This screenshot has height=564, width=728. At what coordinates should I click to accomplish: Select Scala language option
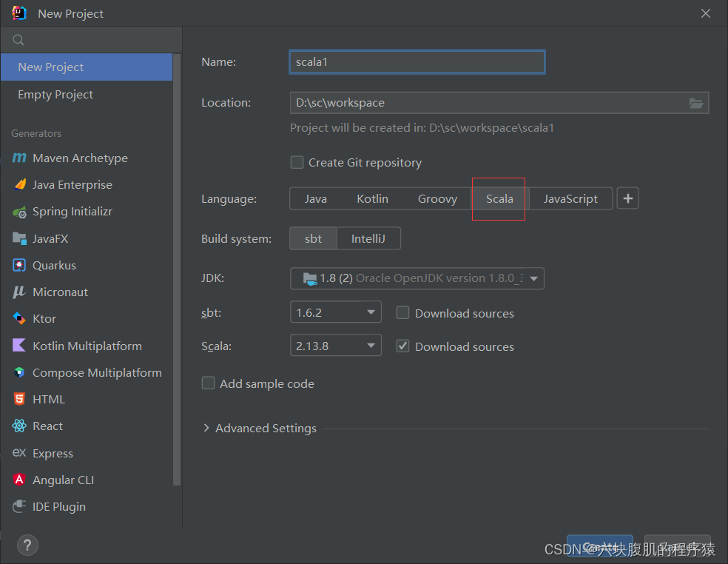[x=499, y=199]
